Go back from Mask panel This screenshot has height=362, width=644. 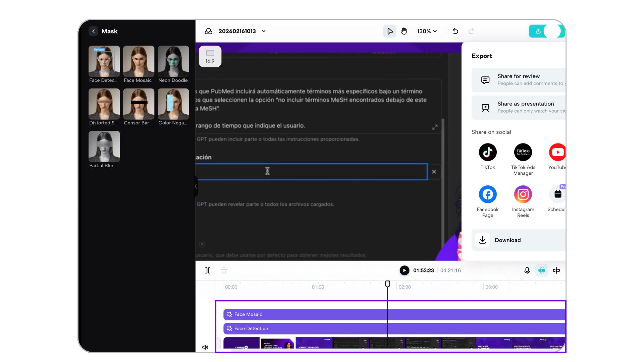94,31
